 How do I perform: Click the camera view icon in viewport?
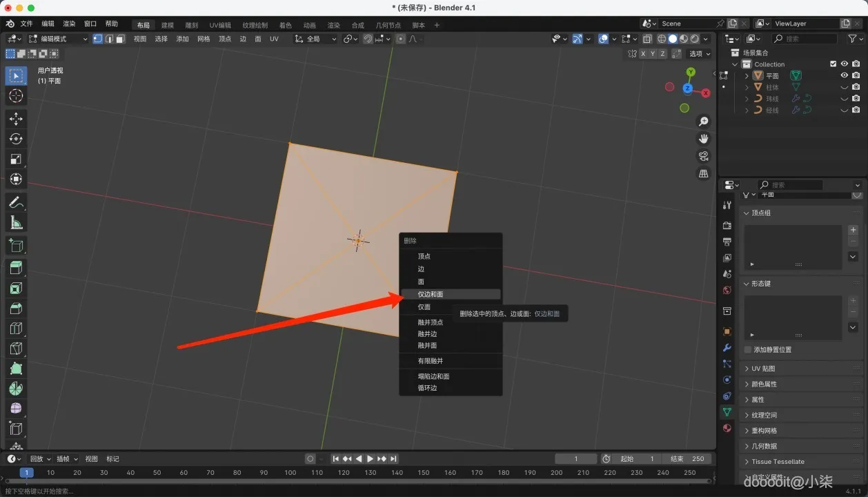coord(704,156)
